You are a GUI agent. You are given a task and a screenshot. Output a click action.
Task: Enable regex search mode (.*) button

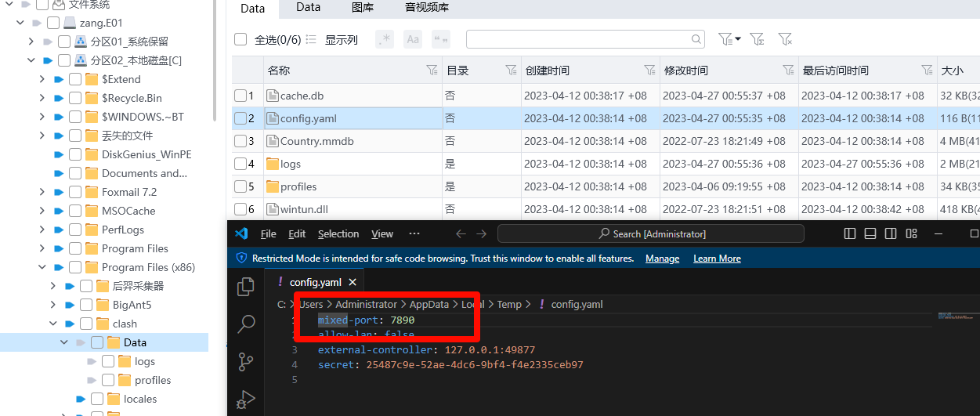coord(385,39)
